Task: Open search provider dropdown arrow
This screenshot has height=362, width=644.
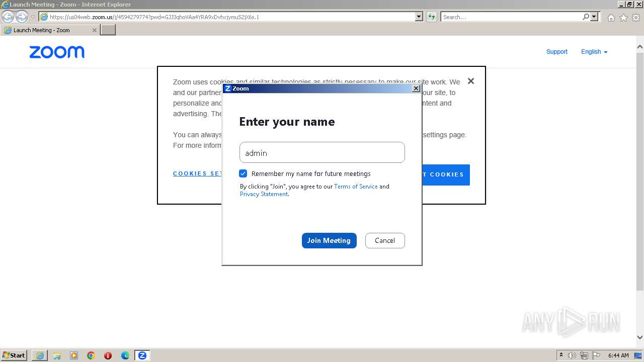Action: pyautogui.click(x=594, y=17)
